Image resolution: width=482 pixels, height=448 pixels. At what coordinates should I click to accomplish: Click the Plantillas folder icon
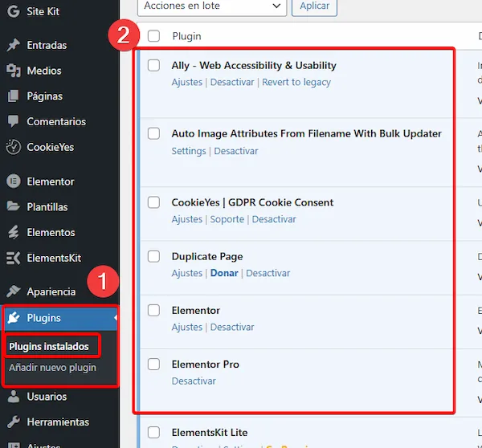click(x=14, y=206)
